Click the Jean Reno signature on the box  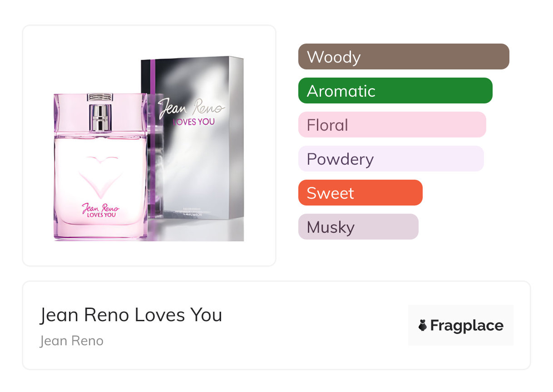click(191, 108)
